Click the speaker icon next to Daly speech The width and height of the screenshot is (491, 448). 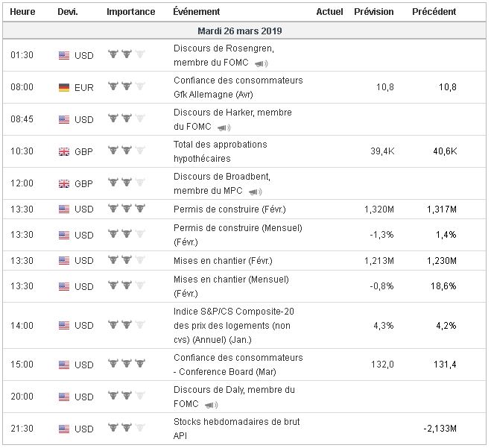click(x=212, y=405)
